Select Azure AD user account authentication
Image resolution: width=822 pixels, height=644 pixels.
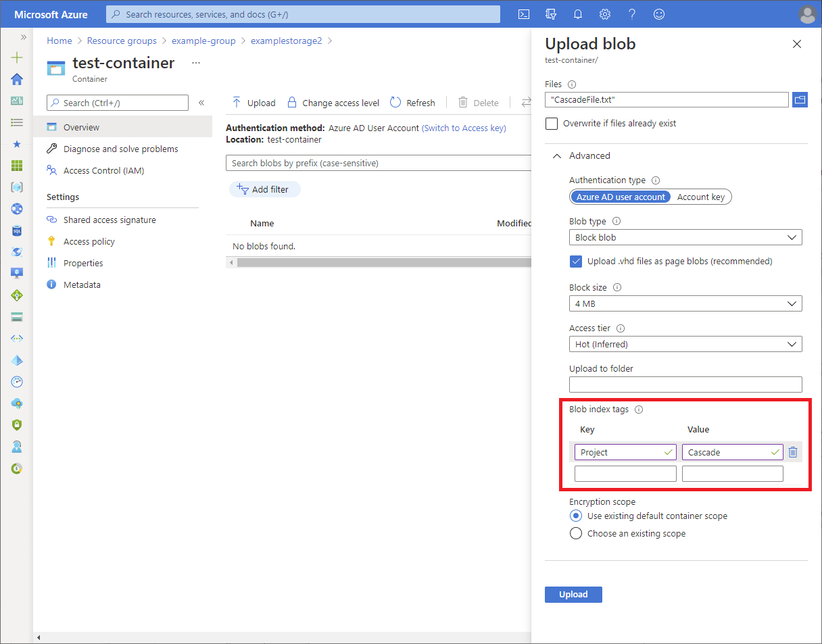pyautogui.click(x=621, y=197)
